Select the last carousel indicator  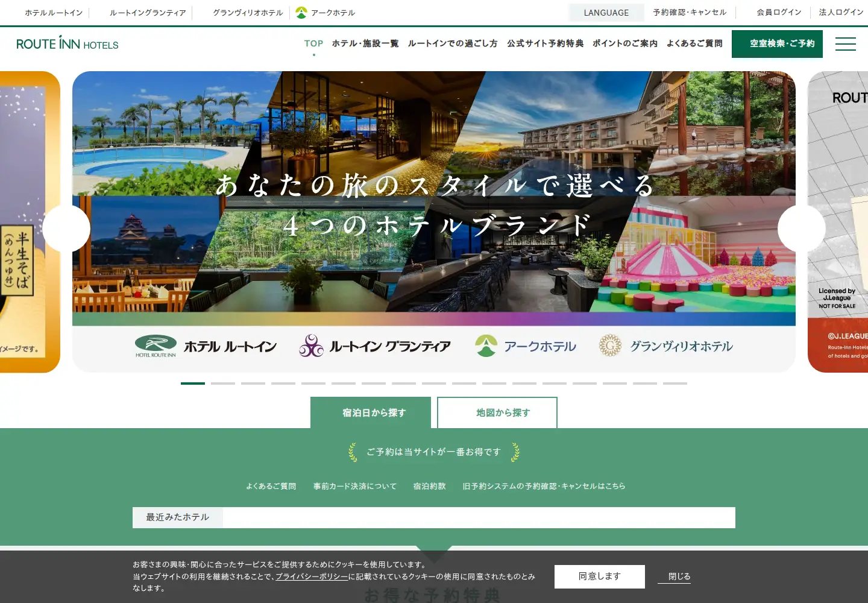(x=675, y=383)
